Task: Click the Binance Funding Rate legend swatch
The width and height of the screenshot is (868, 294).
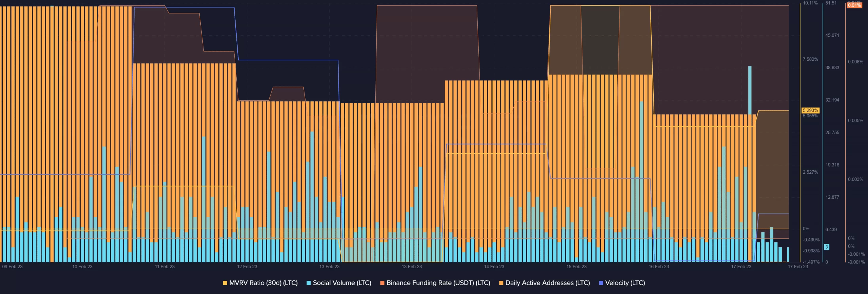Action: (382, 283)
